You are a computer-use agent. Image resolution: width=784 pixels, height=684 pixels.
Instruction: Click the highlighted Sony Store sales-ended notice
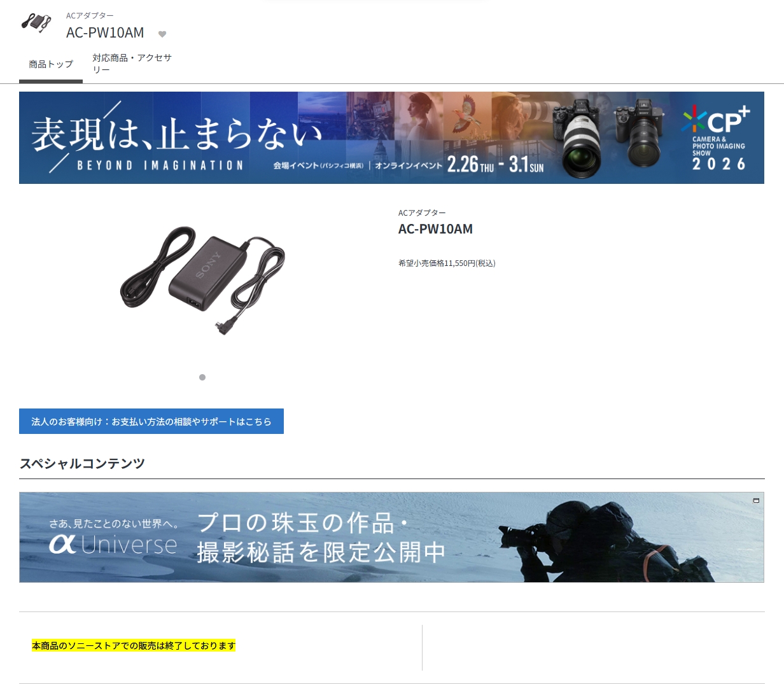coord(134,646)
